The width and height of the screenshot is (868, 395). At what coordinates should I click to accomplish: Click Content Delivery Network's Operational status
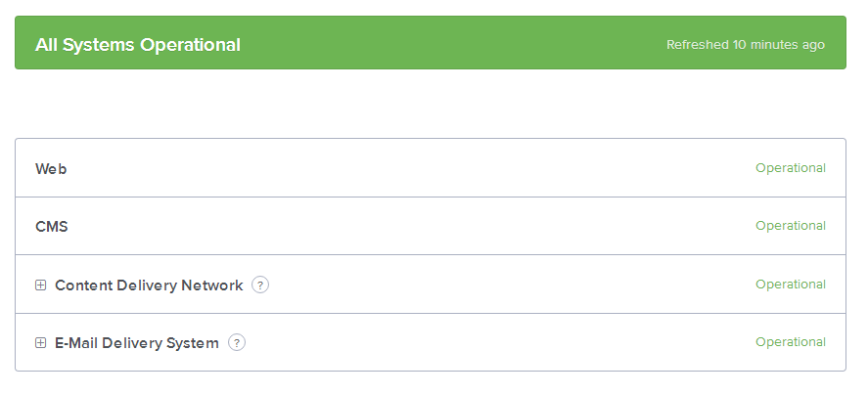tap(790, 285)
